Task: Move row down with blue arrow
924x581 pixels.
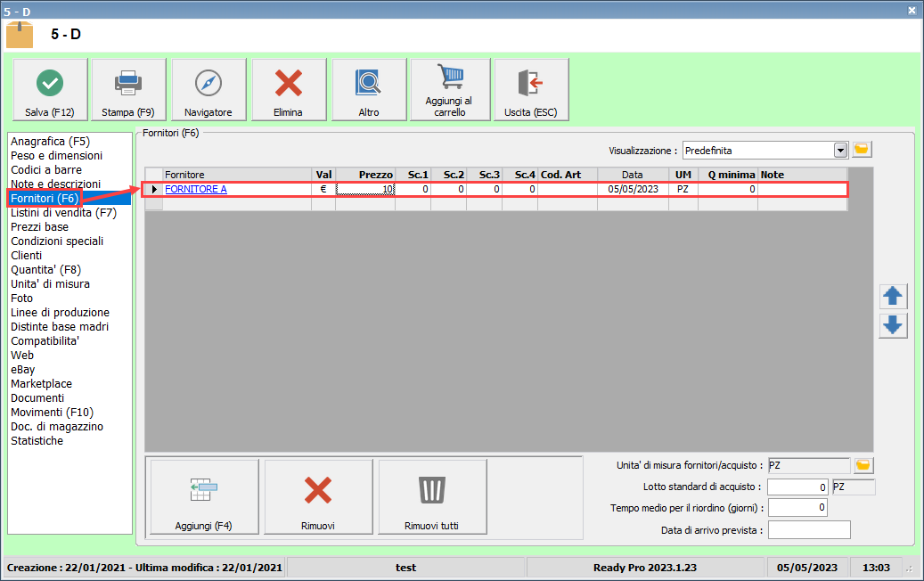Action: [893, 325]
